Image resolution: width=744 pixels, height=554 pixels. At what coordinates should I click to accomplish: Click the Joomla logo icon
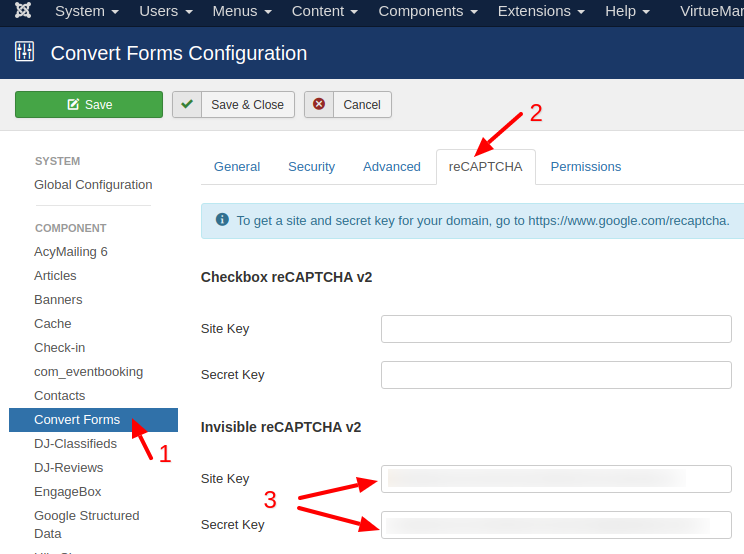coord(23,11)
